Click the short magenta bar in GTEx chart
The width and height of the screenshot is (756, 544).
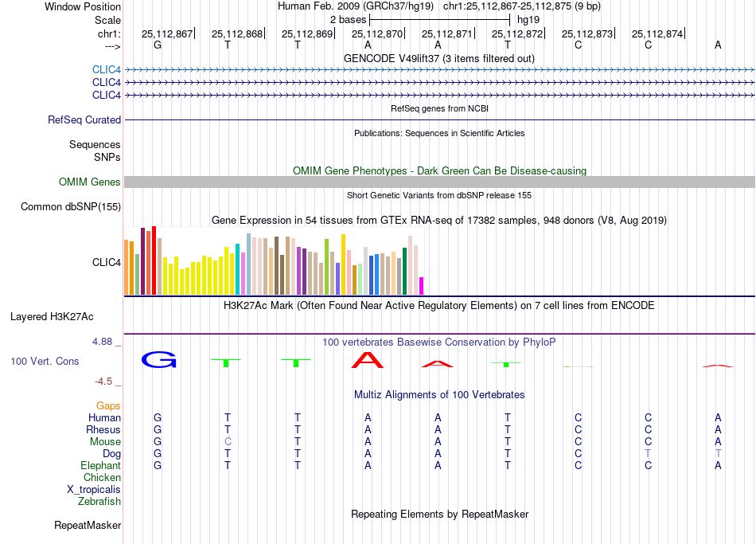(x=422, y=286)
